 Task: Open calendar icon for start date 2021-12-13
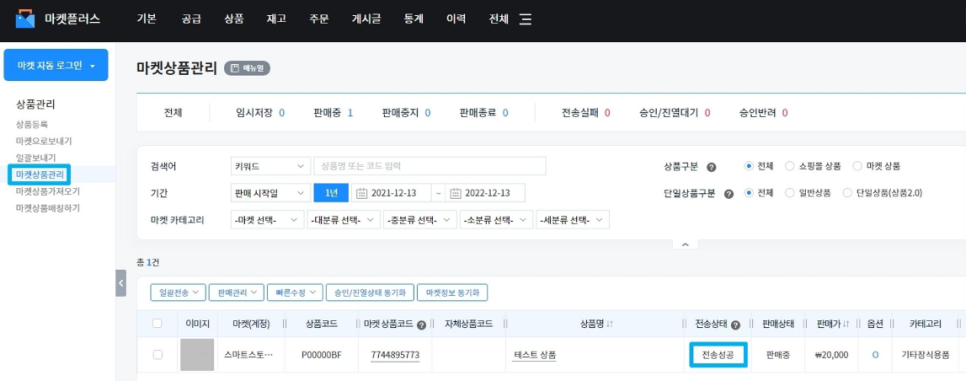point(362,193)
